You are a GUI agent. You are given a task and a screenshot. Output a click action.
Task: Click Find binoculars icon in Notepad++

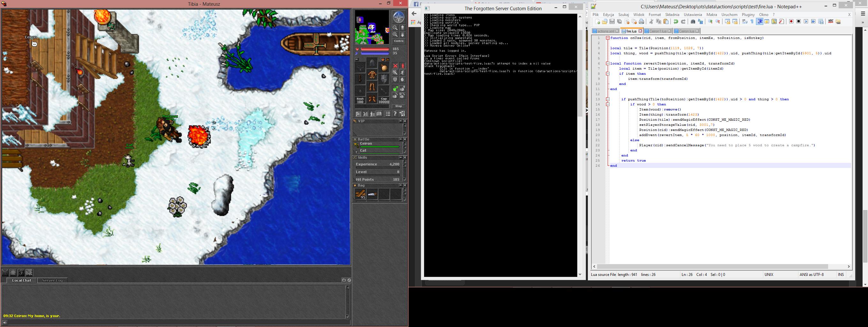(693, 22)
